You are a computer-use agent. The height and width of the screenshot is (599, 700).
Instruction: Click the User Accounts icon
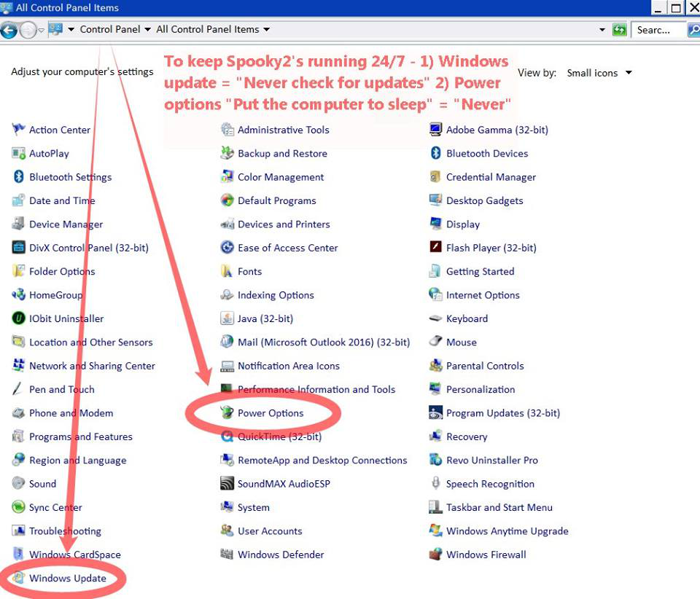(227, 531)
